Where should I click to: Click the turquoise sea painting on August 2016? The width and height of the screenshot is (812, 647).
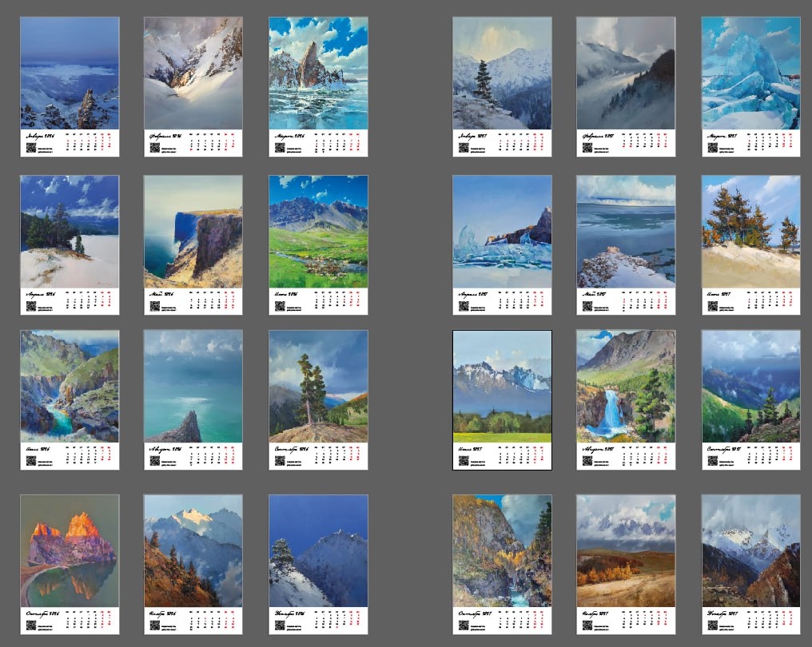tap(193, 386)
